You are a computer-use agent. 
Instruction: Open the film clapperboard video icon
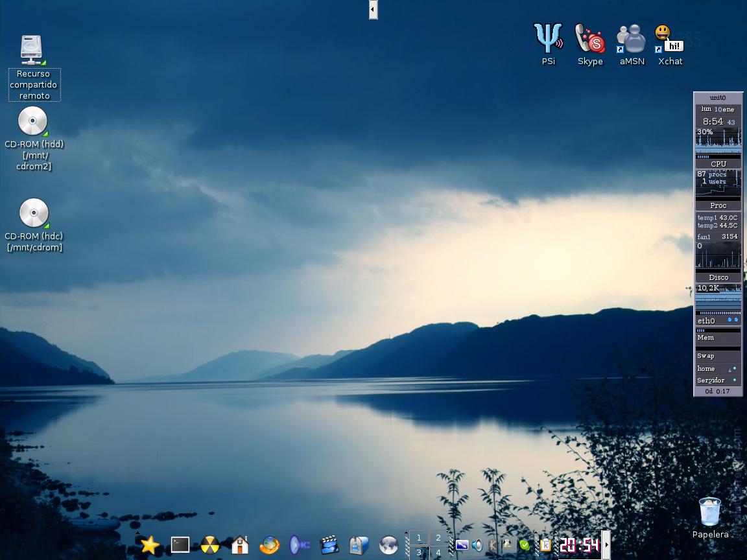click(x=329, y=544)
